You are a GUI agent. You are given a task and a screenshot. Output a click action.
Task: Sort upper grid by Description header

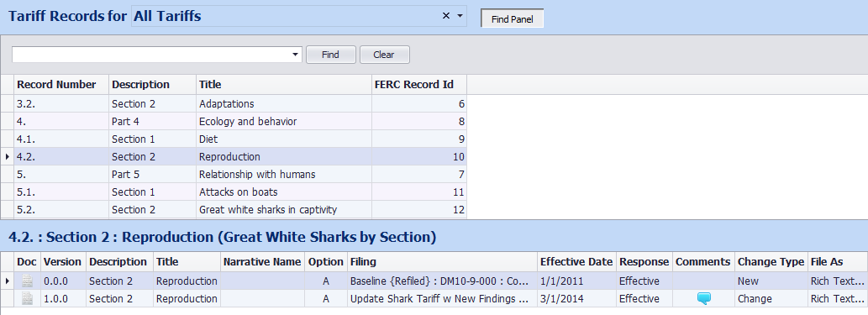[152, 85]
